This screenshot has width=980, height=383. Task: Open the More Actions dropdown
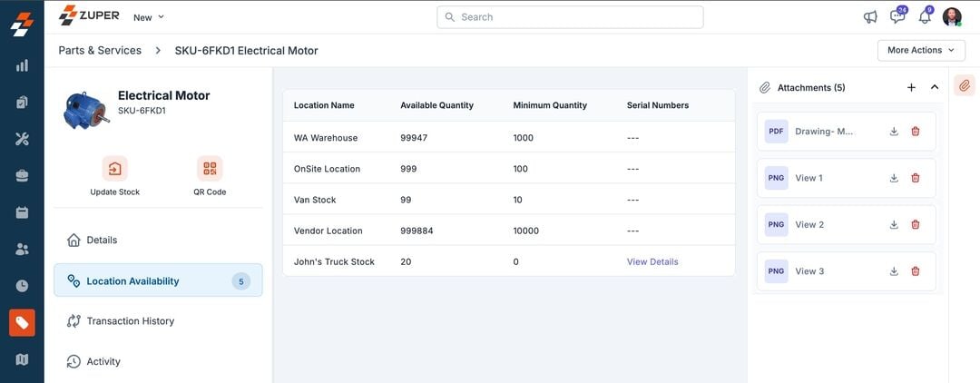[x=921, y=50]
